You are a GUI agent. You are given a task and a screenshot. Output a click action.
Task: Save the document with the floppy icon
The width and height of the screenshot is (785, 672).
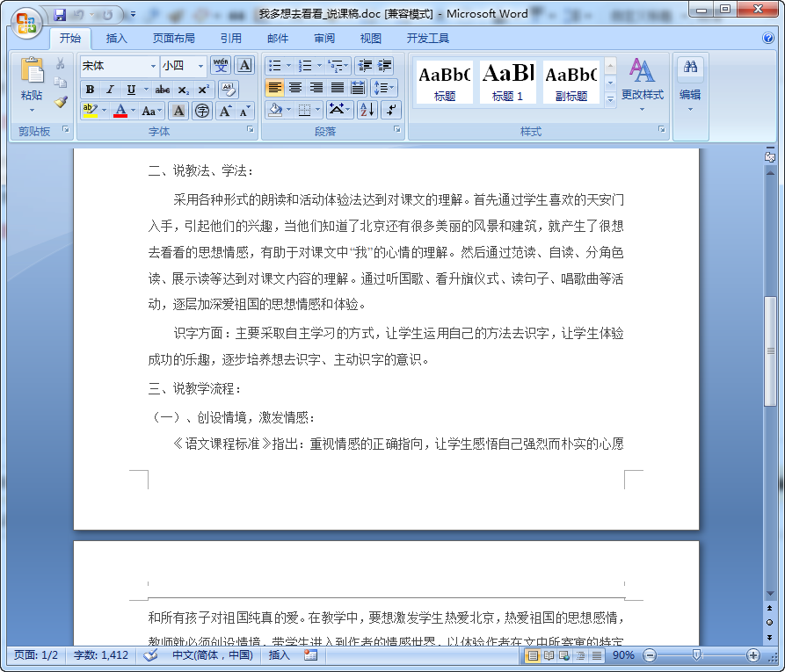click(60, 15)
